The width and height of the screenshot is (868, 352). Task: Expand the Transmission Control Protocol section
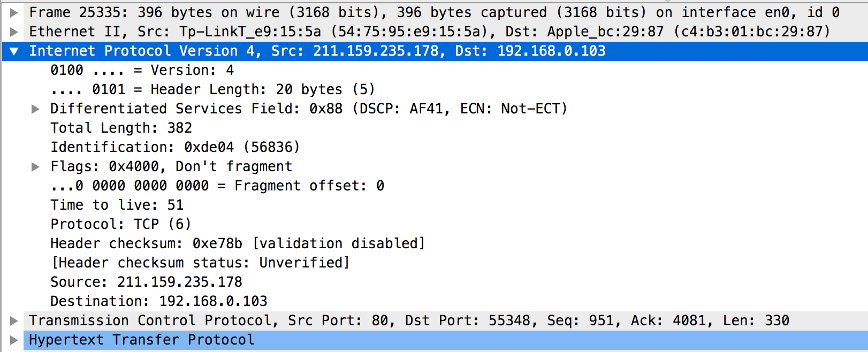click(x=14, y=320)
